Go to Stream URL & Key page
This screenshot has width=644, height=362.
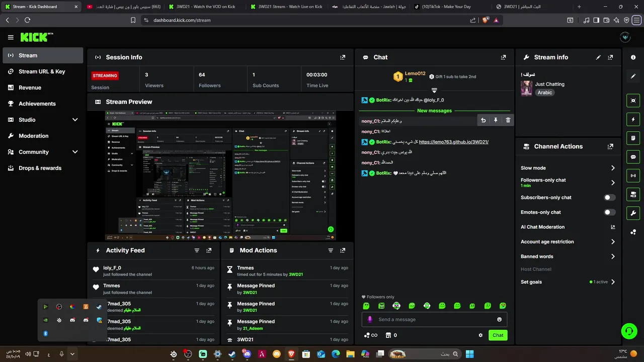(x=43, y=71)
